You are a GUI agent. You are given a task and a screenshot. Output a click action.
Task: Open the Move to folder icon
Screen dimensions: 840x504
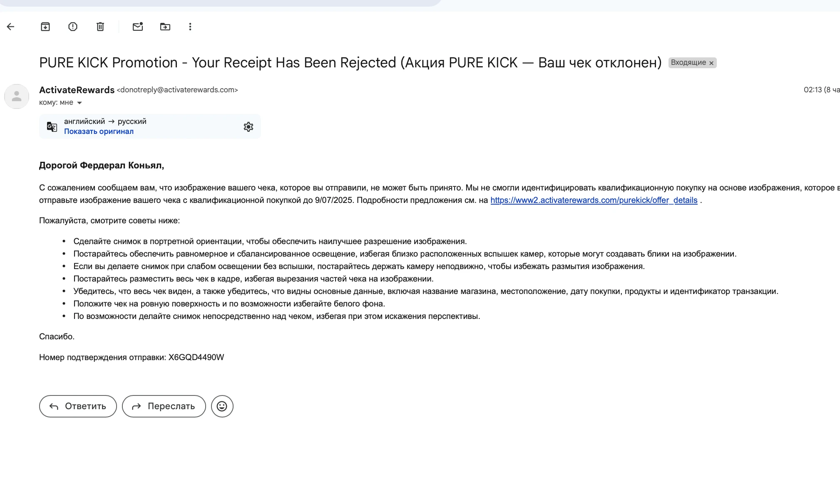click(x=165, y=27)
